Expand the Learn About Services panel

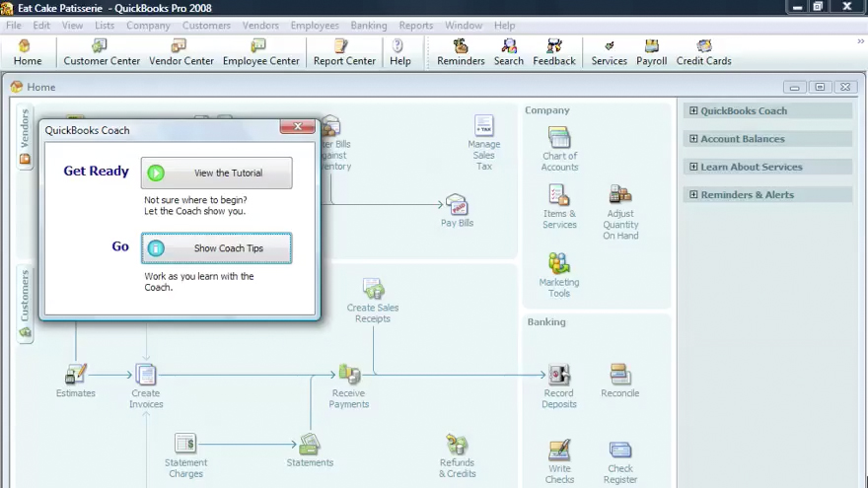click(x=693, y=167)
